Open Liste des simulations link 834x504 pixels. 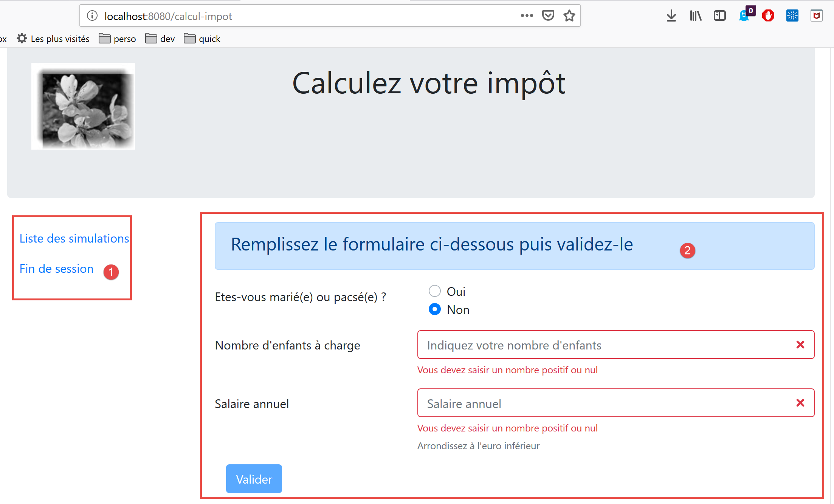point(74,238)
